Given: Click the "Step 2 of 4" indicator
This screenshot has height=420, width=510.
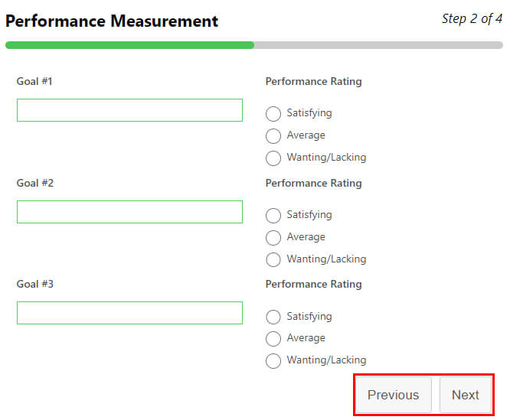Looking at the screenshot, I should pyautogui.click(x=472, y=19).
